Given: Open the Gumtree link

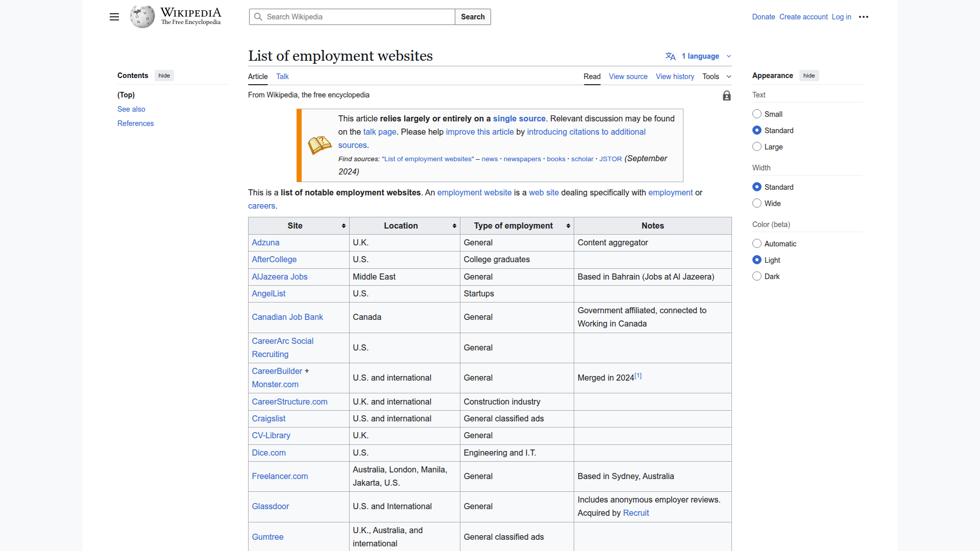Looking at the screenshot, I should 267,537.
